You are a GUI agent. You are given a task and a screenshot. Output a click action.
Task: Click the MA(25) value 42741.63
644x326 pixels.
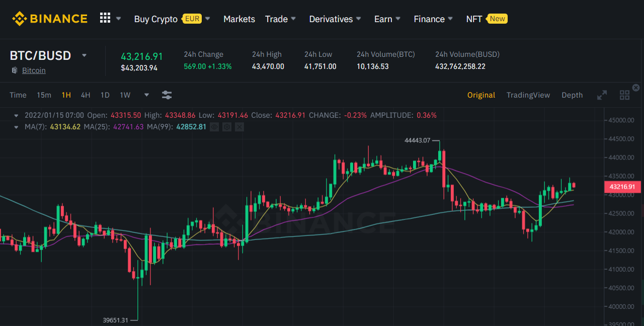point(128,127)
